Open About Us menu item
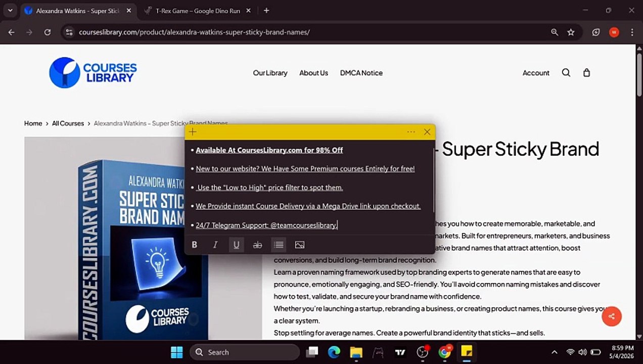 [313, 73]
